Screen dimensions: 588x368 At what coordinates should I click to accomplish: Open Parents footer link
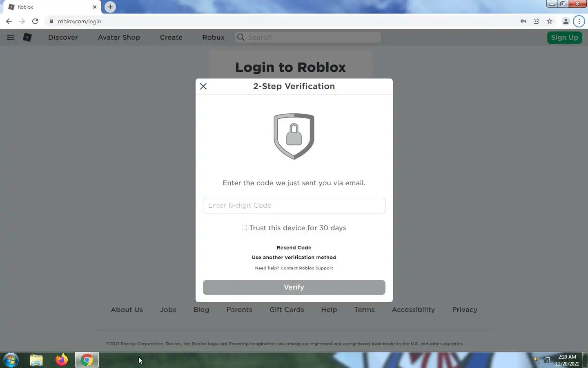point(239,310)
